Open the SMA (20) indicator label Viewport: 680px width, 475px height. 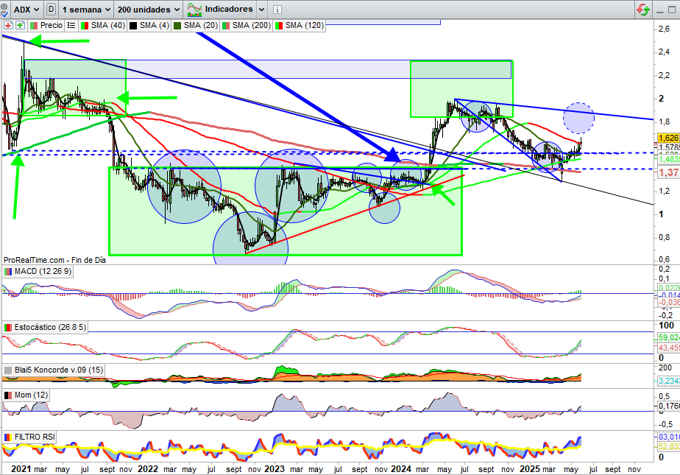pyautogui.click(x=201, y=26)
